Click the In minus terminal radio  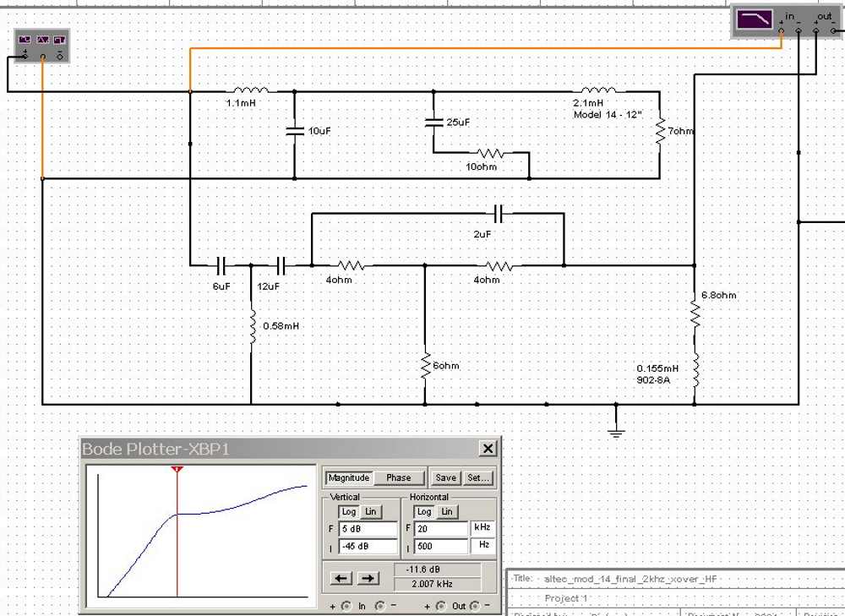(379, 607)
